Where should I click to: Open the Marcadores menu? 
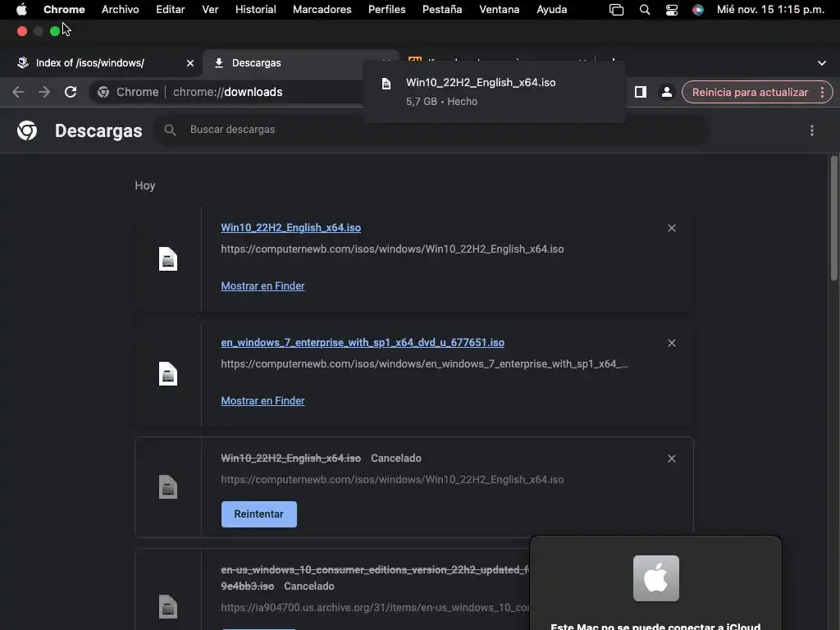[322, 10]
